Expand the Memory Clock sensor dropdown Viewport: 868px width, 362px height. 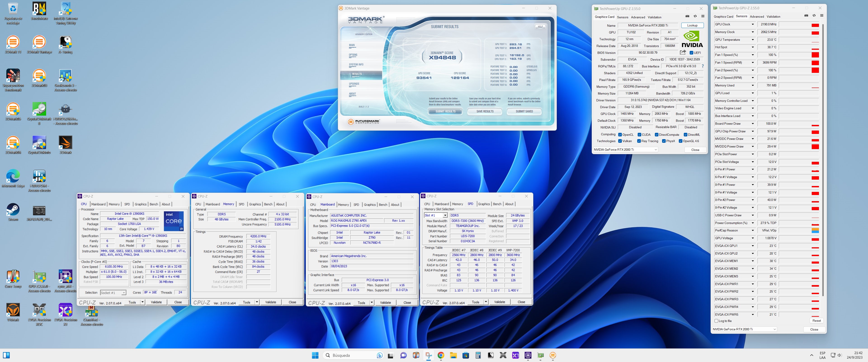tap(752, 32)
